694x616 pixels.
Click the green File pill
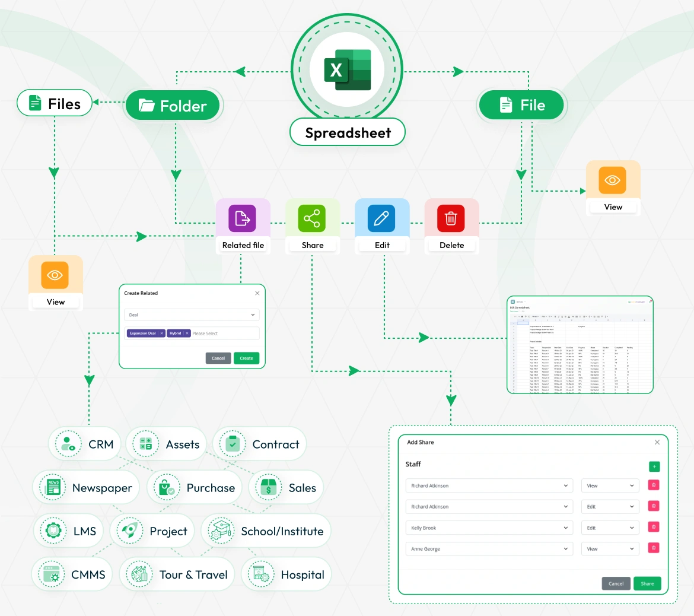click(x=521, y=105)
